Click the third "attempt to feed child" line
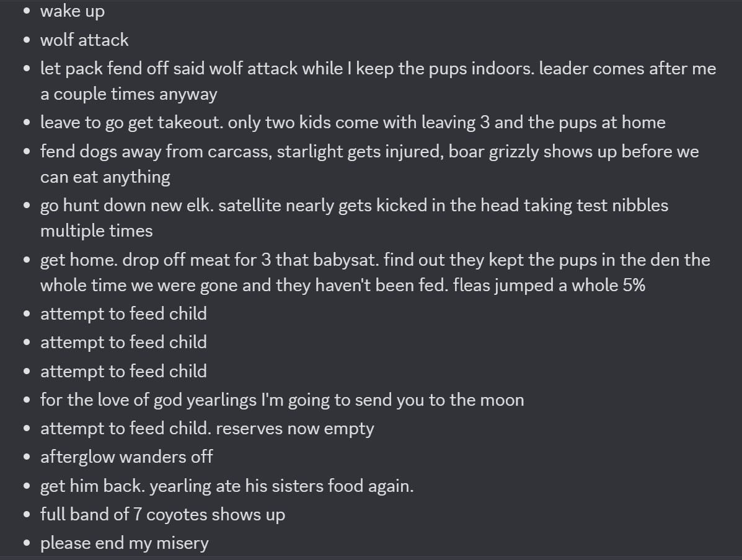 pyautogui.click(x=123, y=371)
